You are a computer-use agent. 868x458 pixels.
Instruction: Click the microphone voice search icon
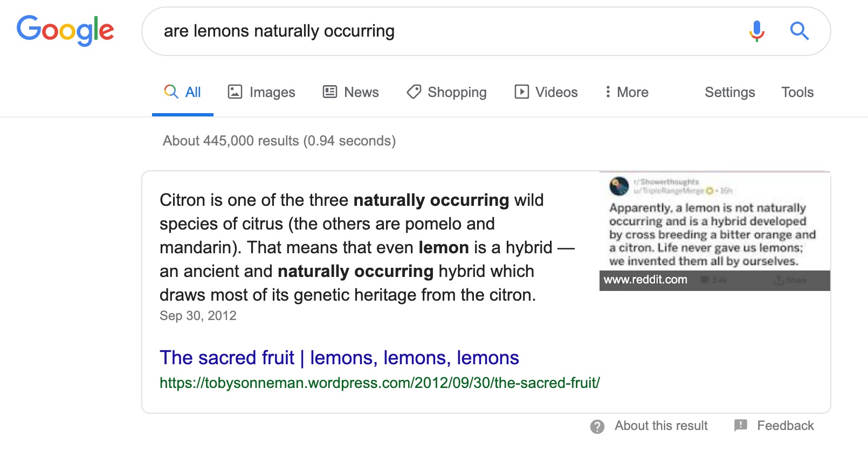pyautogui.click(x=756, y=31)
